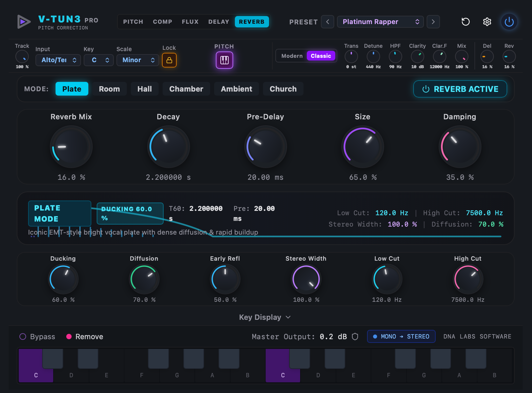Select the Chamber reverb mode
532x393 pixels.
186,89
